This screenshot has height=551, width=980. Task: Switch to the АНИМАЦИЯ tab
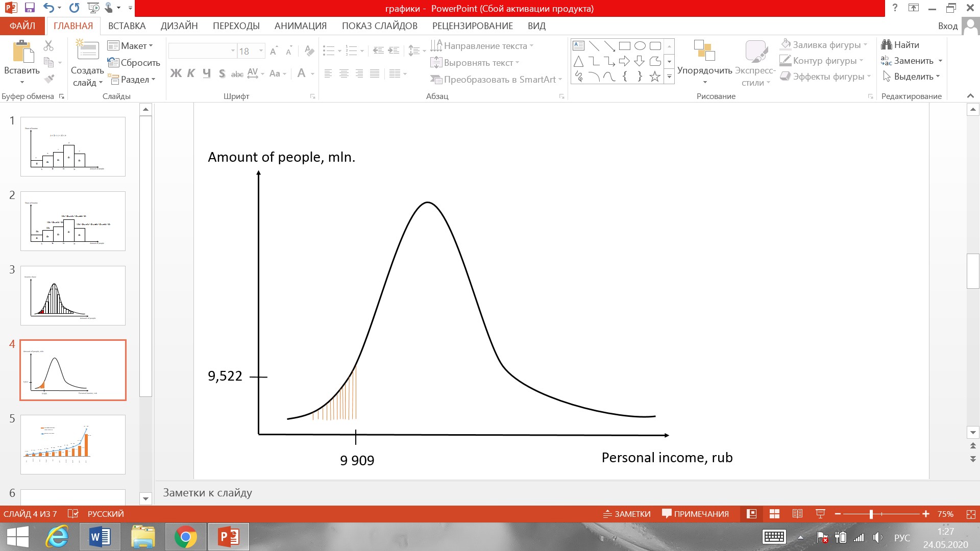pyautogui.click(x=300, y=26)
